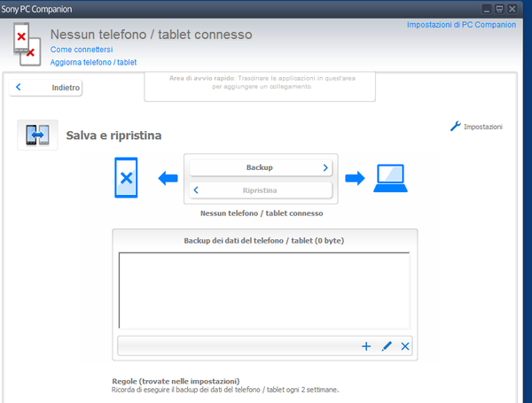This screenshot has height=403, width=532.
Task: Click the Backup dei dati del telefono header
Action: pyautogui.click(x=264, y=241)
